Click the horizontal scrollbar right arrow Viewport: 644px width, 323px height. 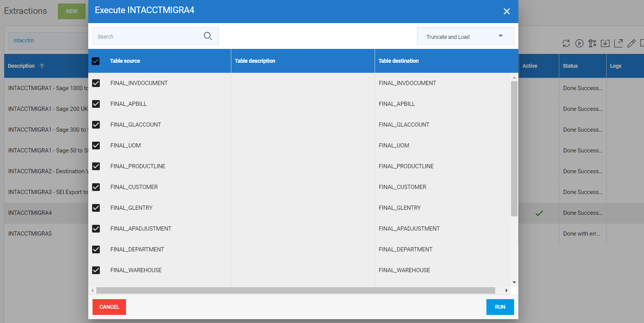(x=506, y=291)
